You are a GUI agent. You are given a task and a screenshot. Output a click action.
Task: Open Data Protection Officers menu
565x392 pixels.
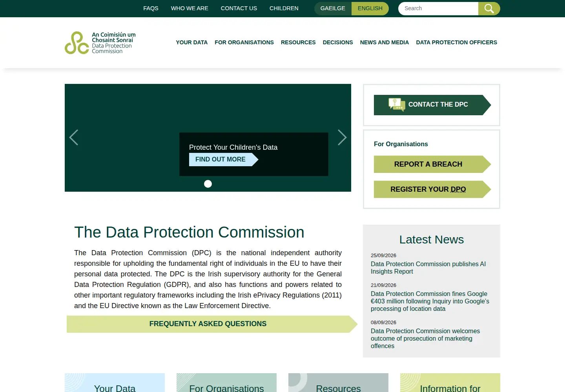point(456,42)
